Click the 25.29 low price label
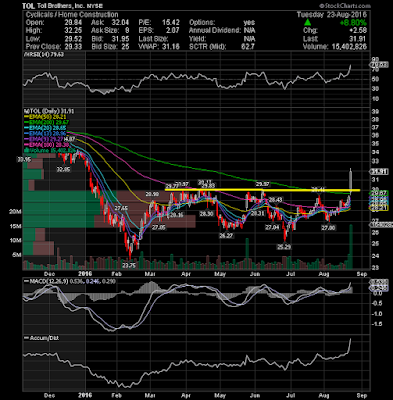 pyautogui.click(x=283, y=247)
